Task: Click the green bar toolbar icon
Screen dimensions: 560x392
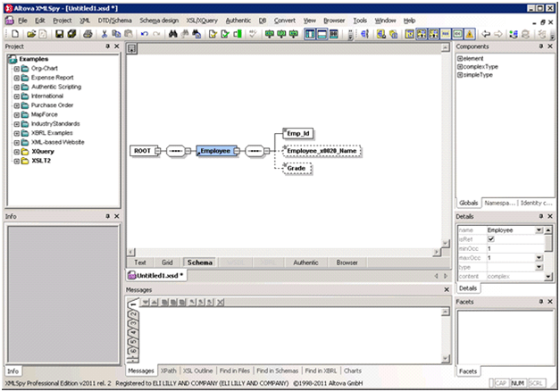Action: tap(238, 34)
